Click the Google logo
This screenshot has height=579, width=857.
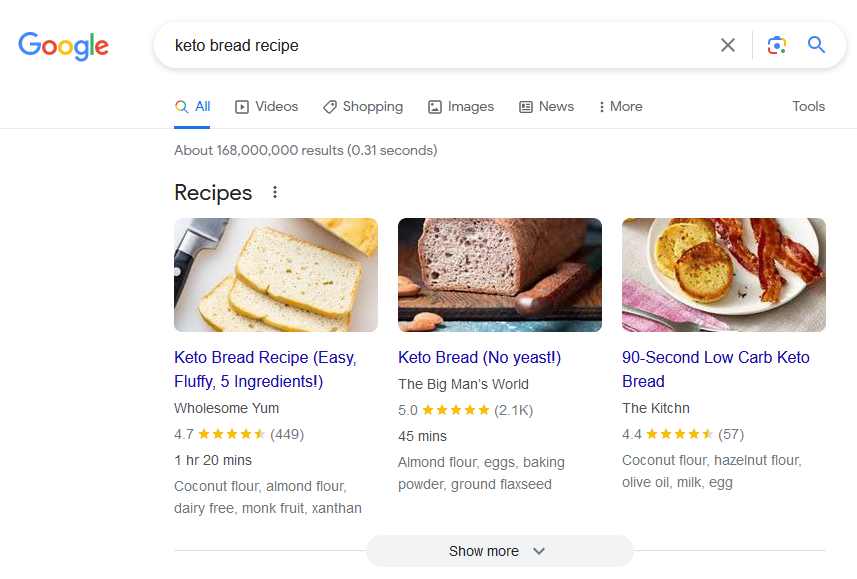(63, 46)
